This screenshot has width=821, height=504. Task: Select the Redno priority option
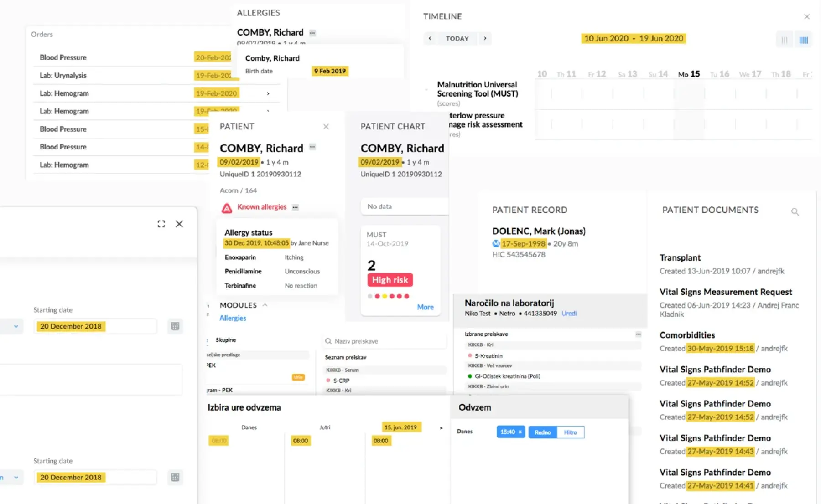[x=542, y=432]
